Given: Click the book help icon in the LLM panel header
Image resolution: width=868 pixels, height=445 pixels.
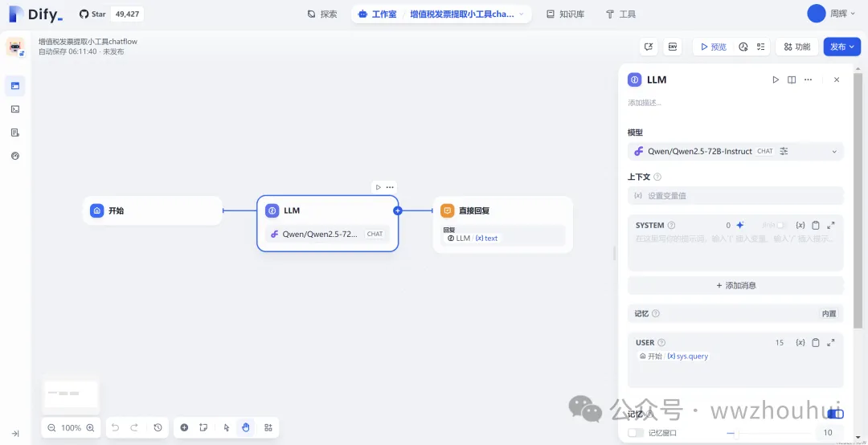Looking at the screenshot, I should 792,80.
